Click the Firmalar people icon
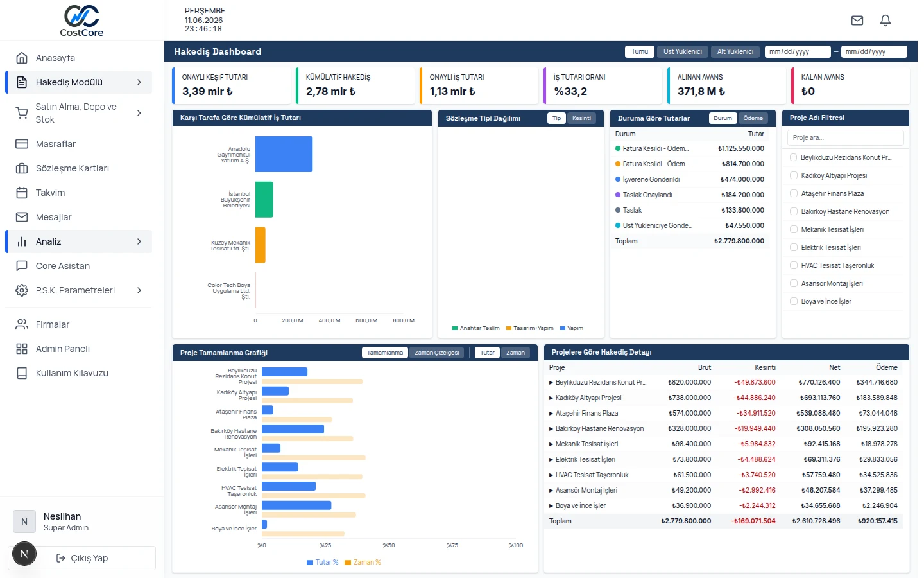 (22, 324)
